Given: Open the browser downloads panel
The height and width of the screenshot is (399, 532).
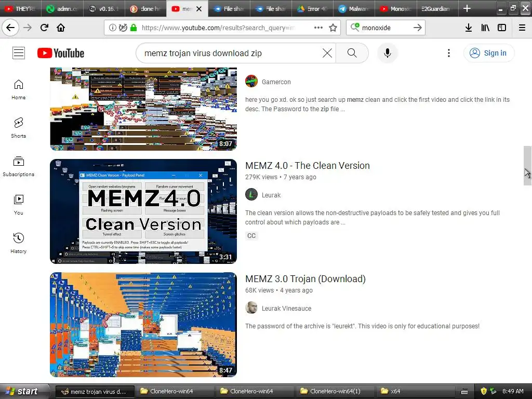Looking at the screenshot, I should click(x=469, y=28).
